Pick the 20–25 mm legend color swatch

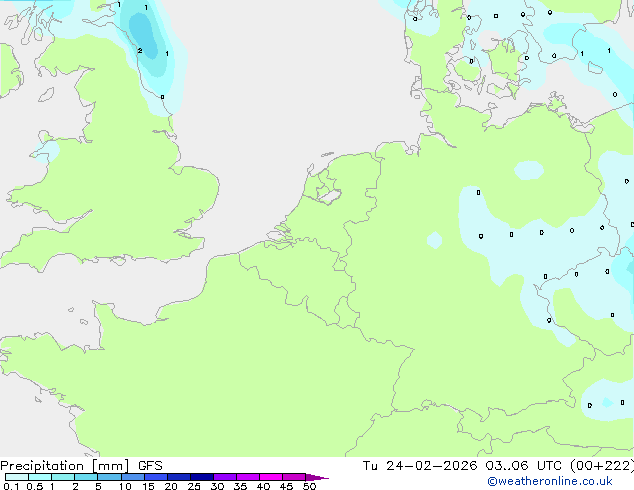click(179, 477)
